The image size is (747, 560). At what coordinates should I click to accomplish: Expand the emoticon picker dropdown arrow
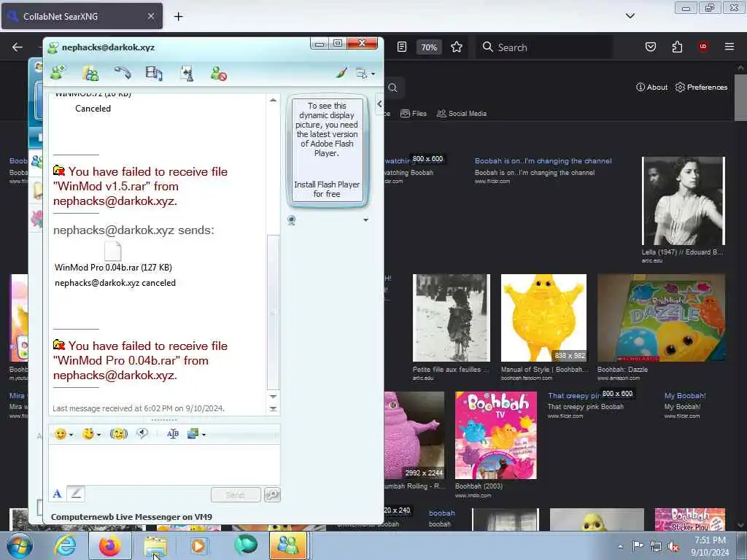point(71,435)
